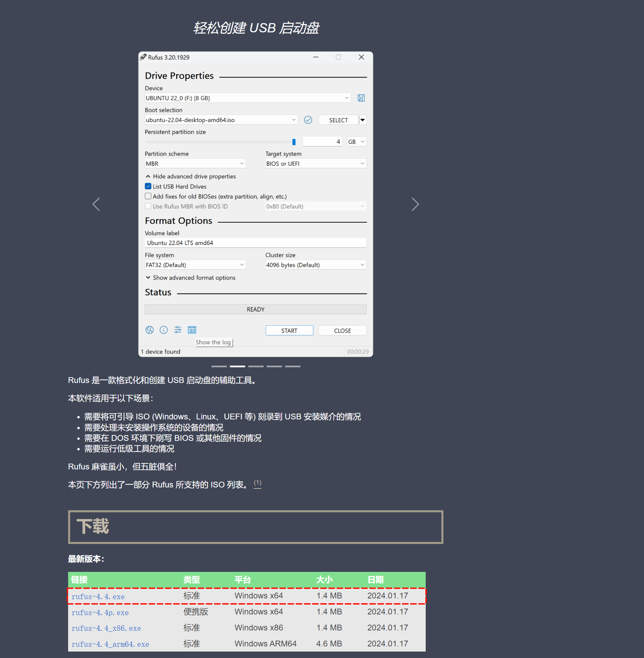Click the CLOSE button
Screen dimensions: 644x658
pyautogui.click(x=342, y=331)
